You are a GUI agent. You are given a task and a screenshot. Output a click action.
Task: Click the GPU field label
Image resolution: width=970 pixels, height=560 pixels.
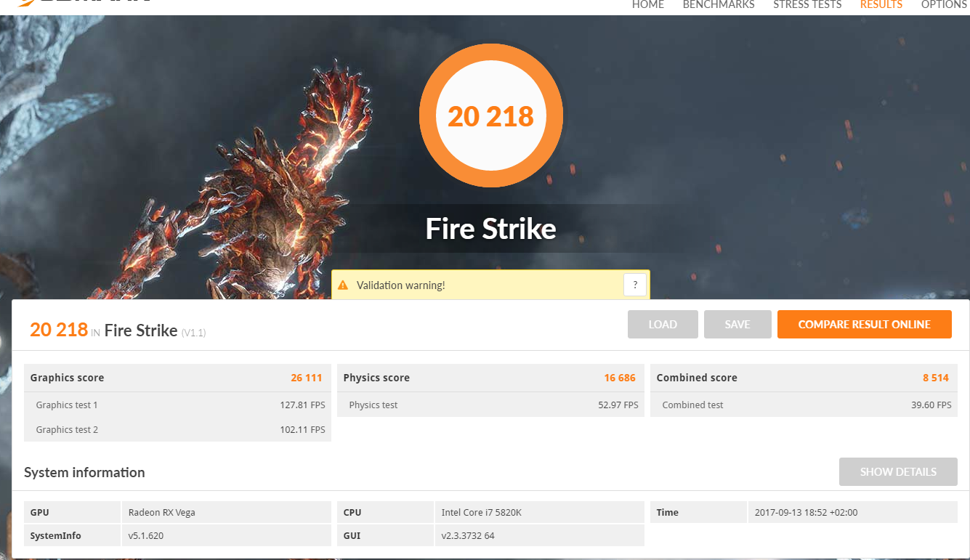(x=39, y=513)
